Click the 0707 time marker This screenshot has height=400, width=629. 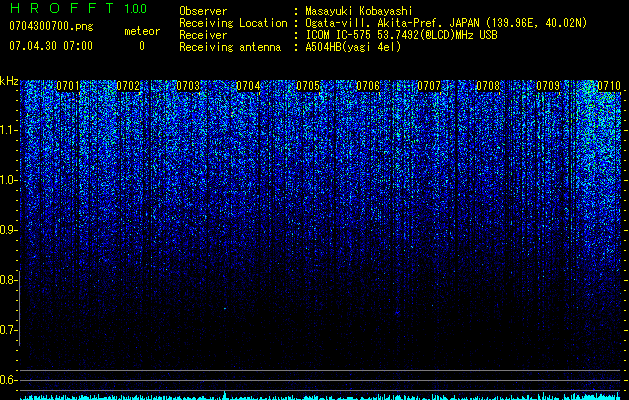[x=429, y=86]
